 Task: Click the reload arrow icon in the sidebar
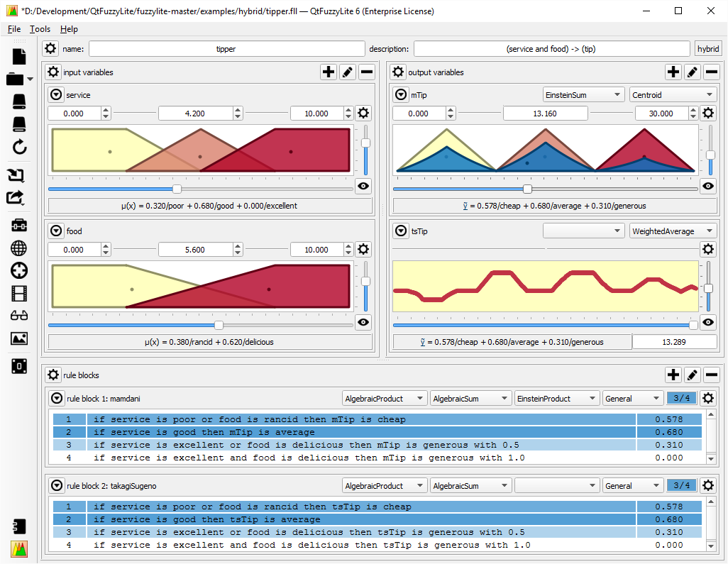19,147
